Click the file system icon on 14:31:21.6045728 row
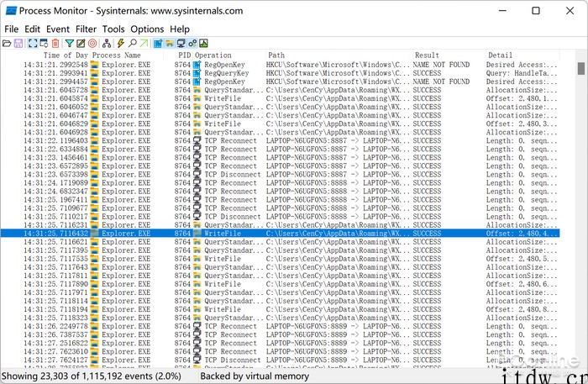 click(x=197, y=90)
